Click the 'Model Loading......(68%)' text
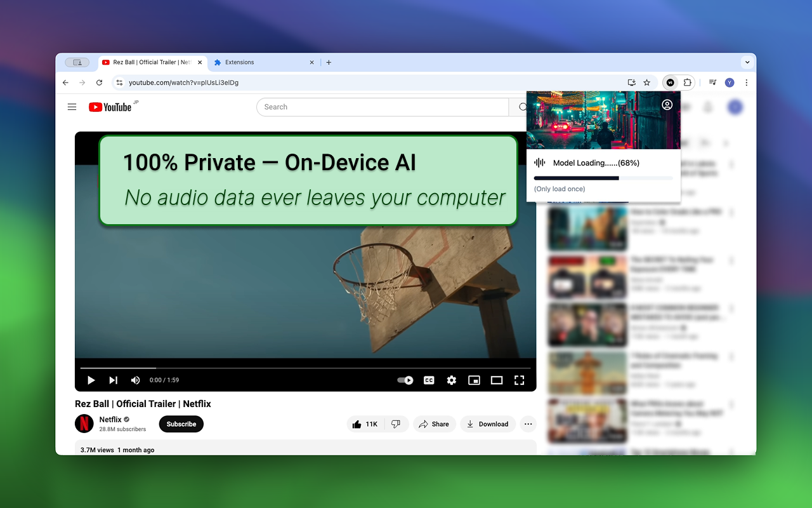Screen dimensions: 812x508 596,163
